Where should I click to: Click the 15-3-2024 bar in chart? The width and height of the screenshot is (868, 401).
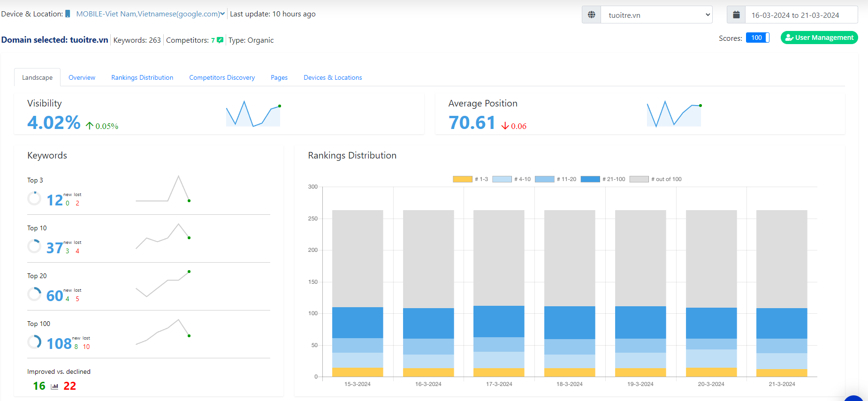point(358,294)
